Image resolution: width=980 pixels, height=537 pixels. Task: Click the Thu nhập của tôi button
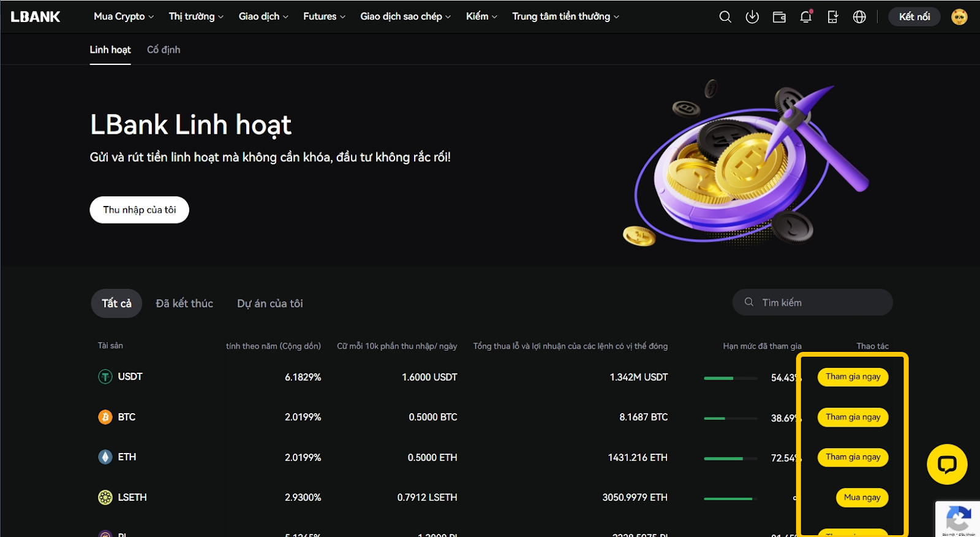click(139, 210)
